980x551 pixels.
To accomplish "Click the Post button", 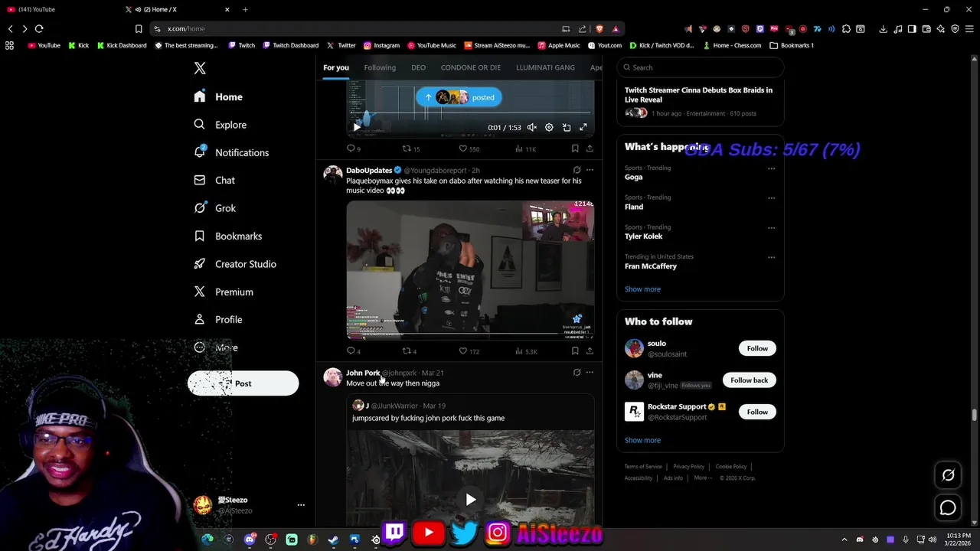I will (243, 383).
